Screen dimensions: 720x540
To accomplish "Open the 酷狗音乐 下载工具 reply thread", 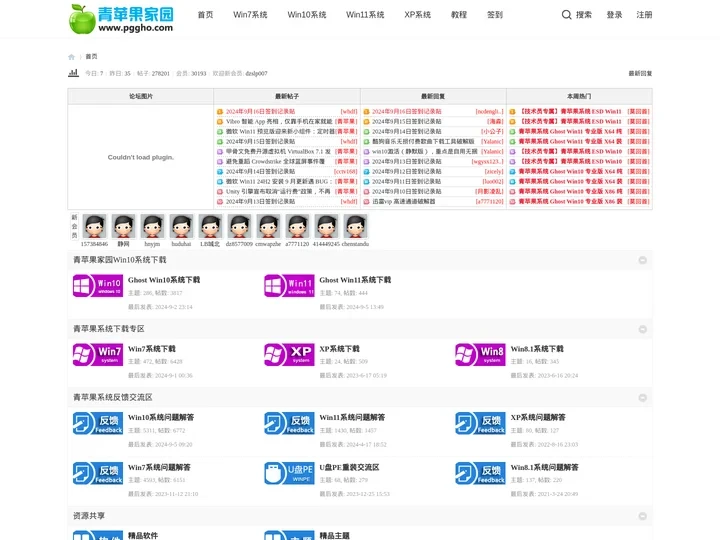I will (x=423, y=141).
